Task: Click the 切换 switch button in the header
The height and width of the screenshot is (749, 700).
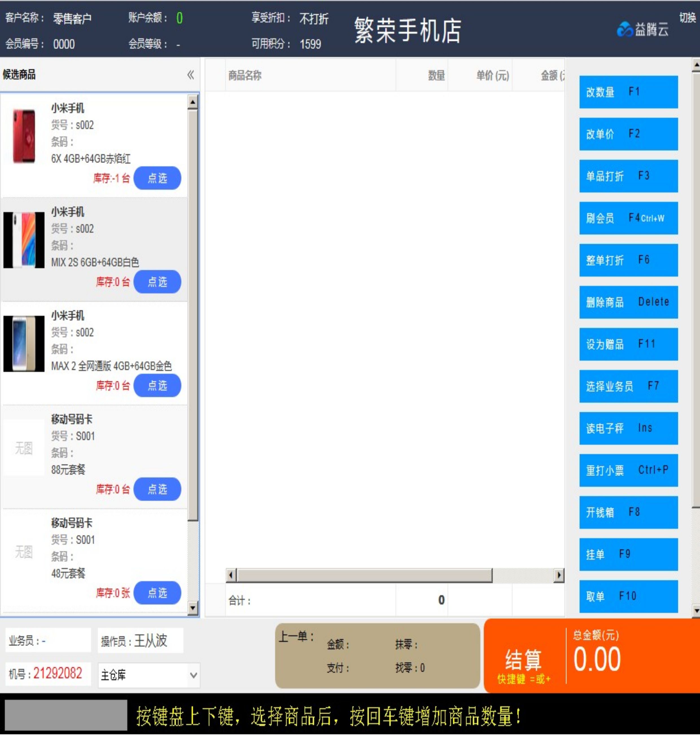Action: [x=687, y=17]
